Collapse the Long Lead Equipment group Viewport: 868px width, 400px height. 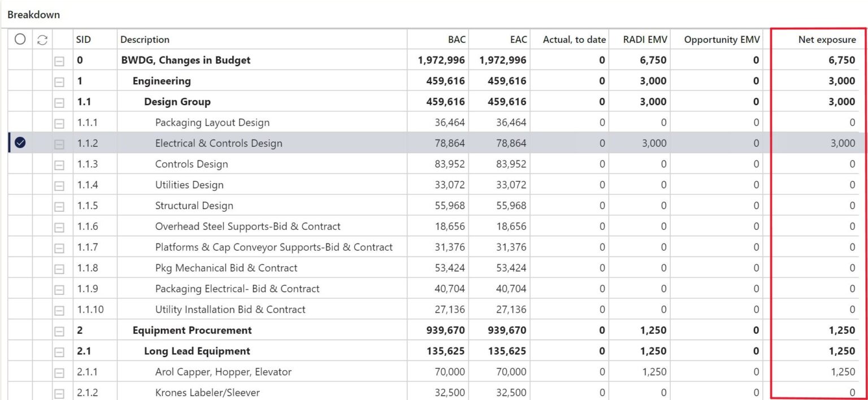[x=59, y=351]
